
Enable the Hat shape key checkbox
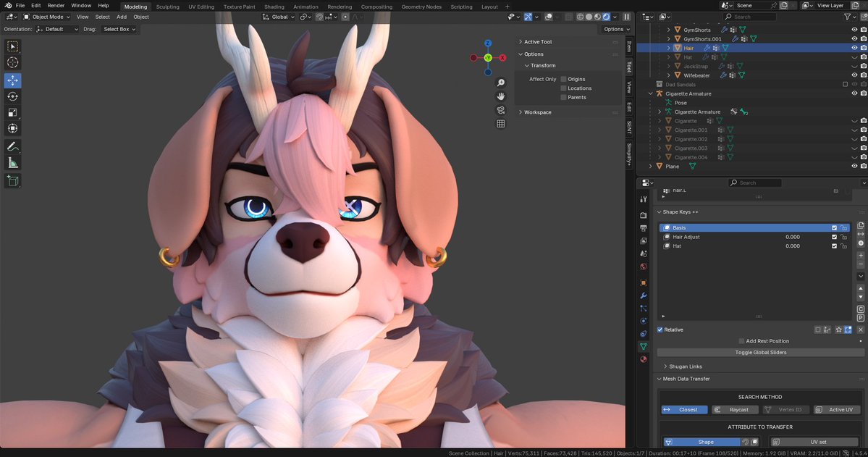834,246
